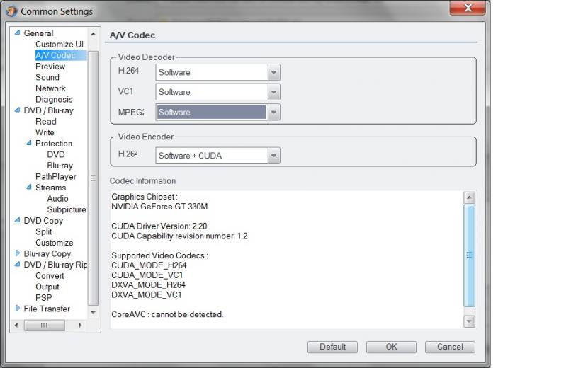Open the VC1 decoder dropdown
Viewport: 588px width, 368px height.
pyautogui.click(x=273, y=92)
